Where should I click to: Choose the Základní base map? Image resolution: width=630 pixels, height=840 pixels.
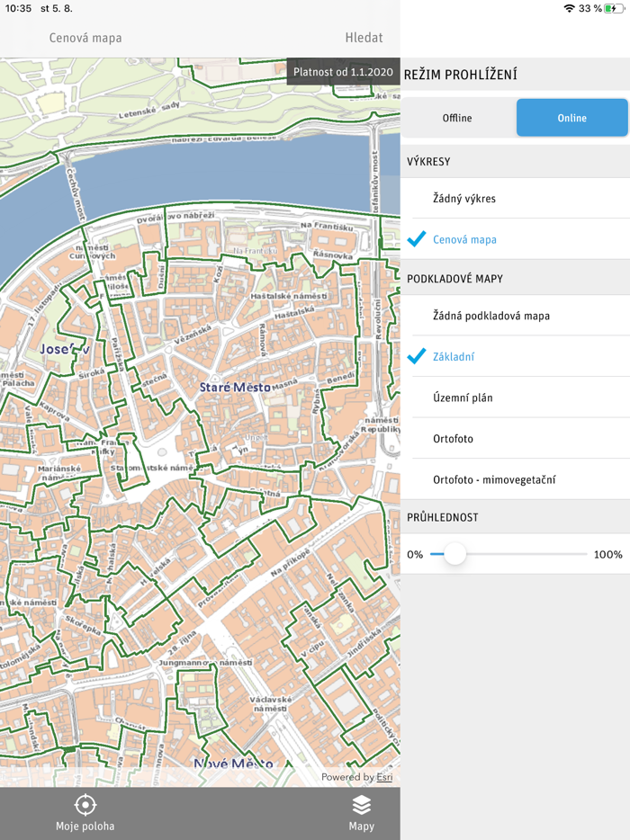coord(516,356)
